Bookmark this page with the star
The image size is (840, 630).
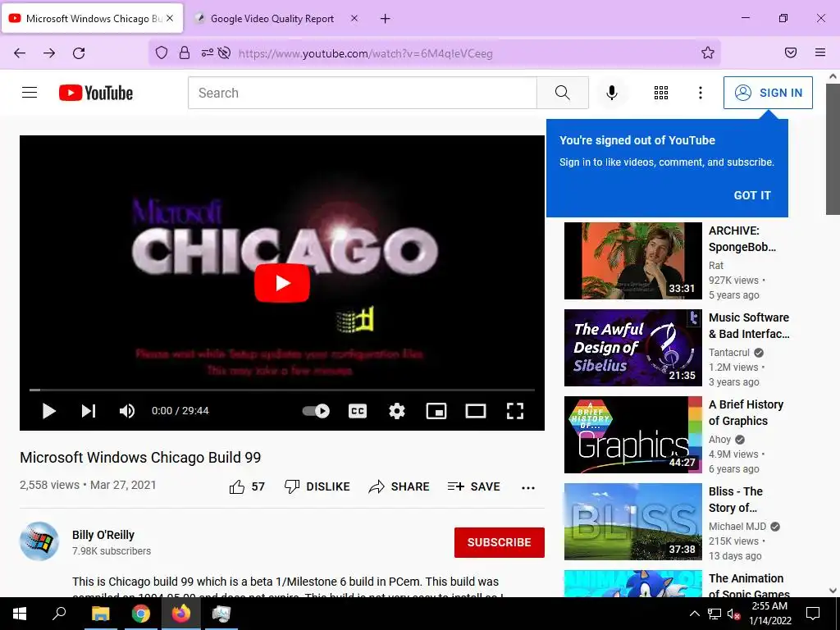708,52
